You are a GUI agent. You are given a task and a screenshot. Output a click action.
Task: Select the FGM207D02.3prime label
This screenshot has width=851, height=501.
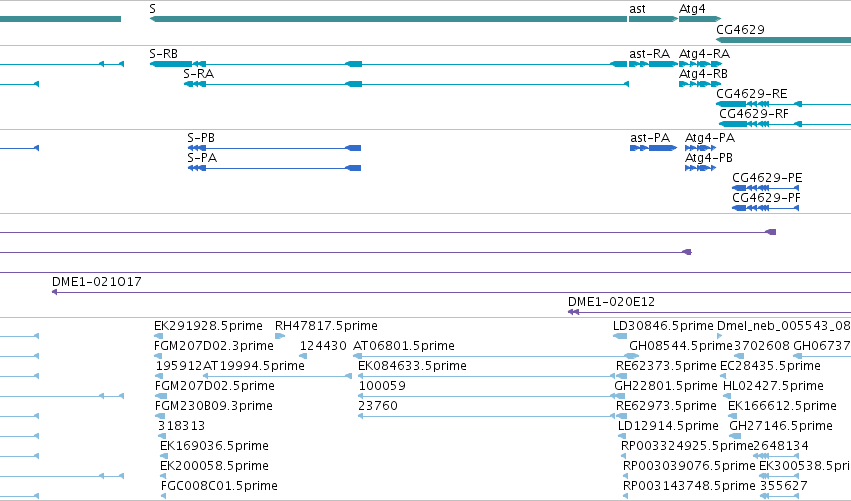[214, 346]
